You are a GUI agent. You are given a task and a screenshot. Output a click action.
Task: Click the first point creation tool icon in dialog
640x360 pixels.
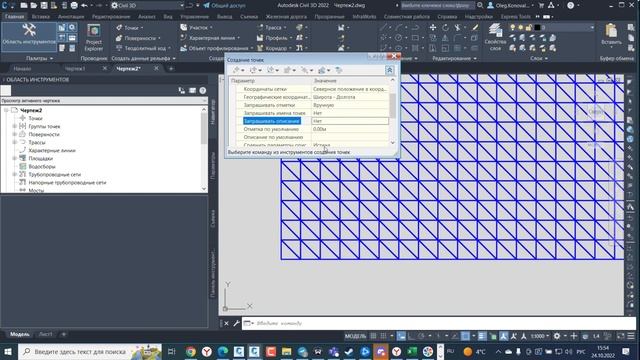236,70
